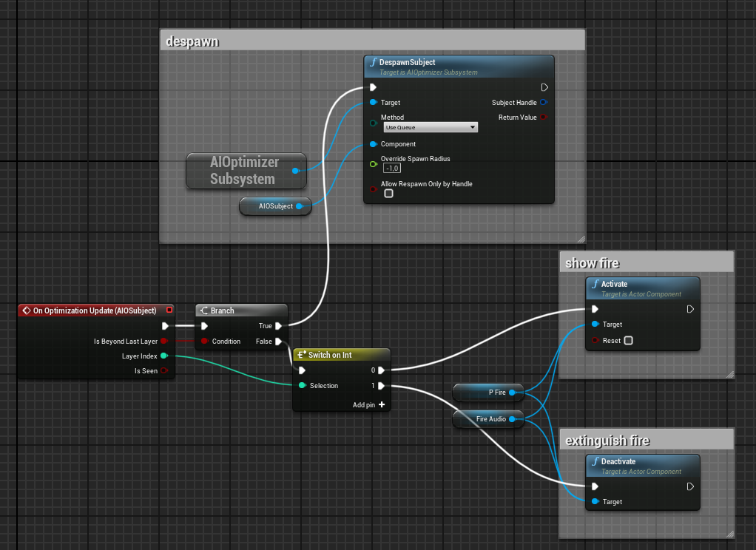
Task: Click the Branch node False execution pin
Action: (x=278, y=342)
